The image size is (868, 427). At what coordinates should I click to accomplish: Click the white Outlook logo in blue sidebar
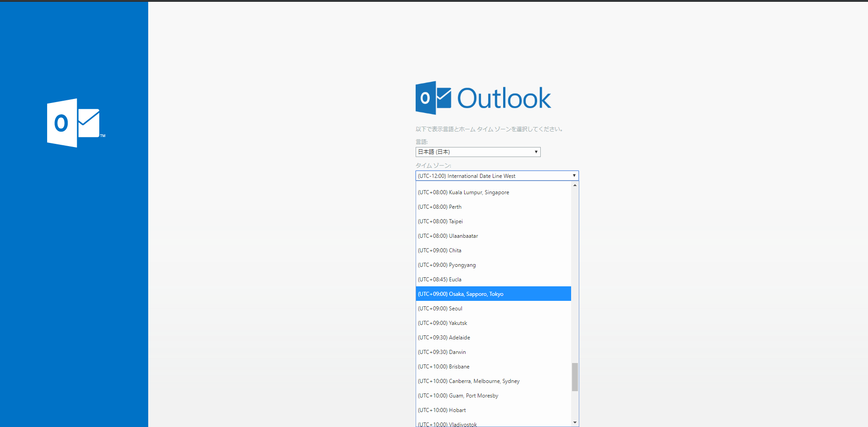[x=76, y=123]
